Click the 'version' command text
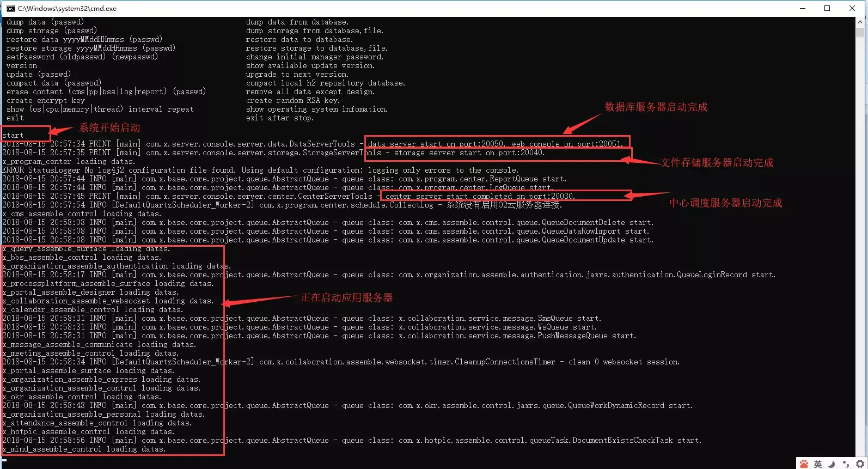The image size is (868, 469). coord(22,66)
